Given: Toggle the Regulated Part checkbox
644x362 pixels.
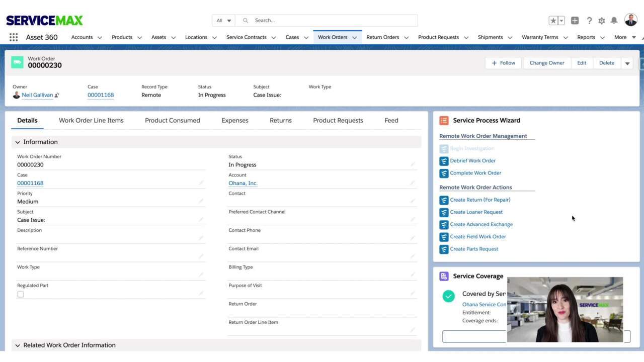Looking at the screenshot, I should point(21,294).
